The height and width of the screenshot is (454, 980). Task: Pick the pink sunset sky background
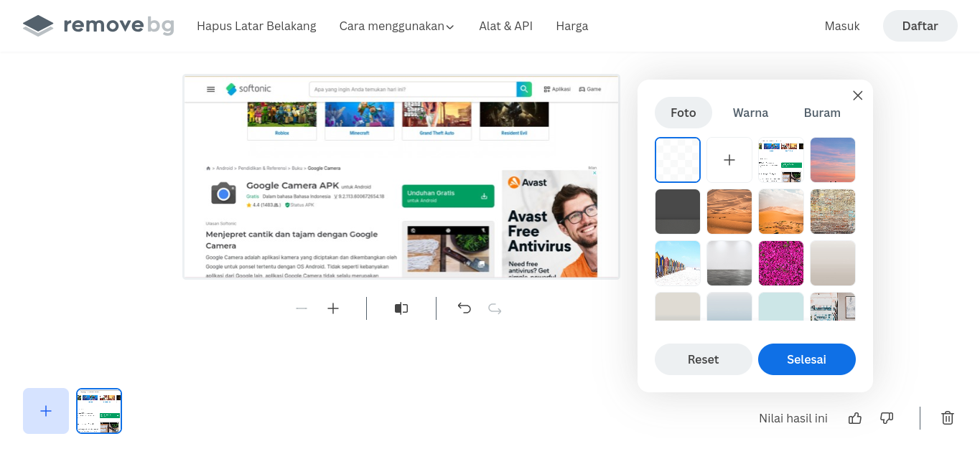(833, 160)
